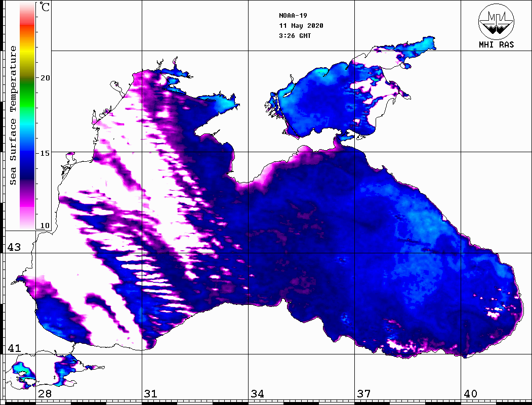Click the °C unit symbol above the scale
This screenshot has width=532, height=405.
45,8
